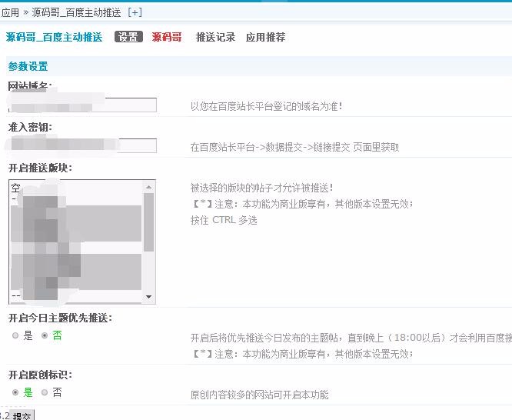Image resolution: width=512 pixels, height=420 pixels.
Task: Select 是 for 开启原创标识
Action: click(x=15, y=392)
